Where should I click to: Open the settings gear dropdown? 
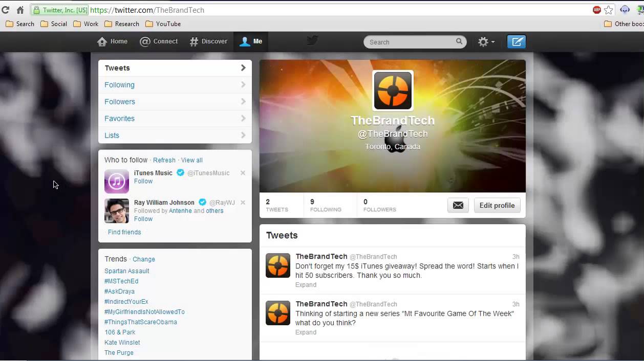[x=486, y=42]
